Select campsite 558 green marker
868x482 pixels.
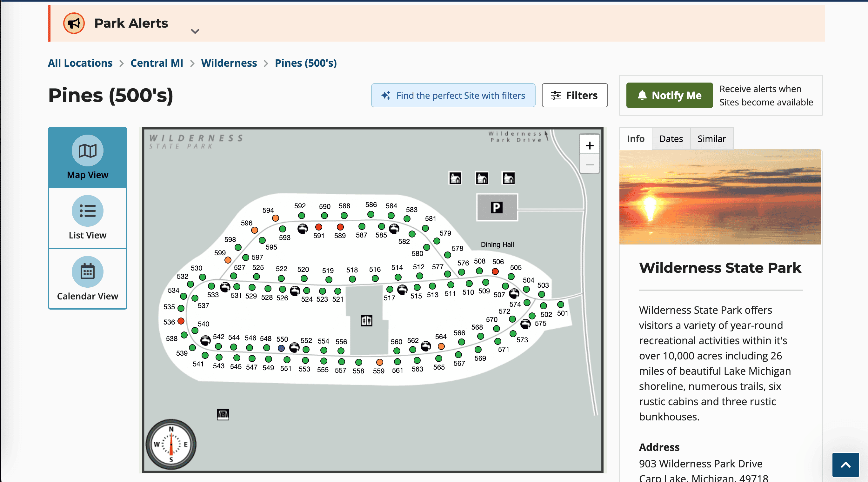358,362
